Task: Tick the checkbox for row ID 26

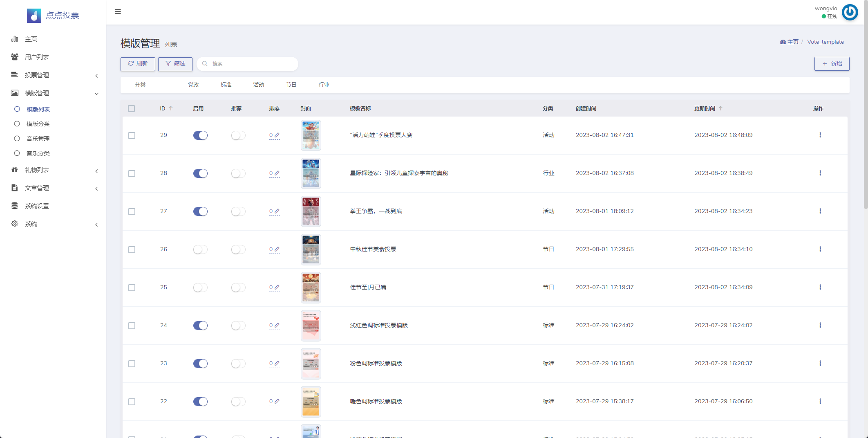Action: coord(132,249)
